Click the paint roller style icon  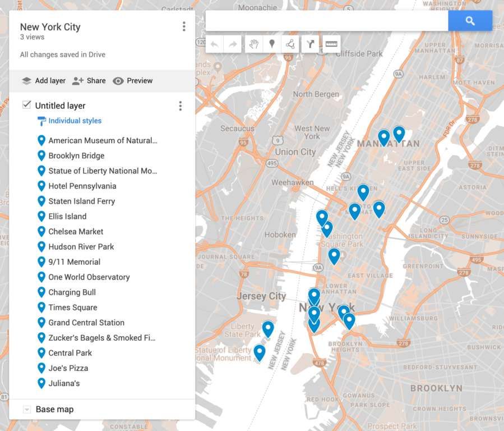pyautogui.click(x=41, y=121)
